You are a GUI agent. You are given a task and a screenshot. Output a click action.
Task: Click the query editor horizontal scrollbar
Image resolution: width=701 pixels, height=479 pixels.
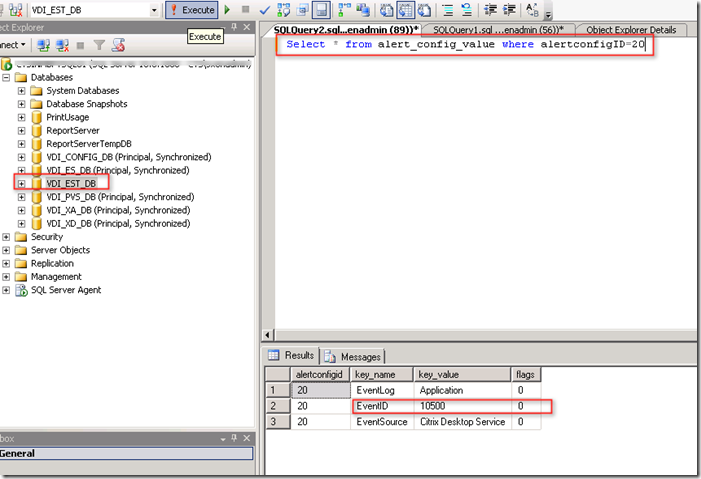pyautogui.click(x=480, y=334)
